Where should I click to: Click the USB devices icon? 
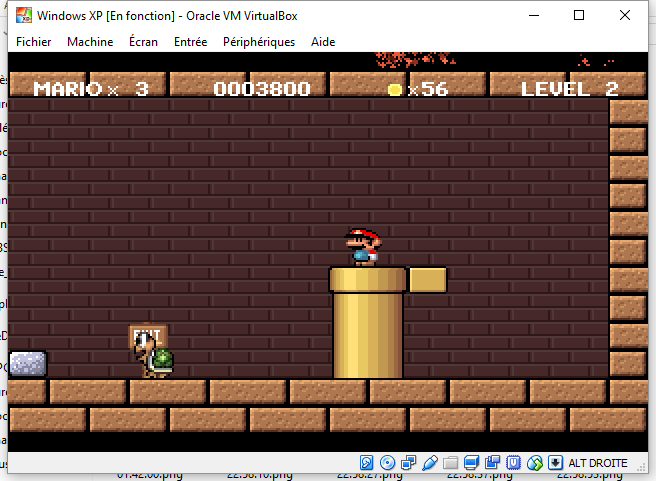coord(430,463)
